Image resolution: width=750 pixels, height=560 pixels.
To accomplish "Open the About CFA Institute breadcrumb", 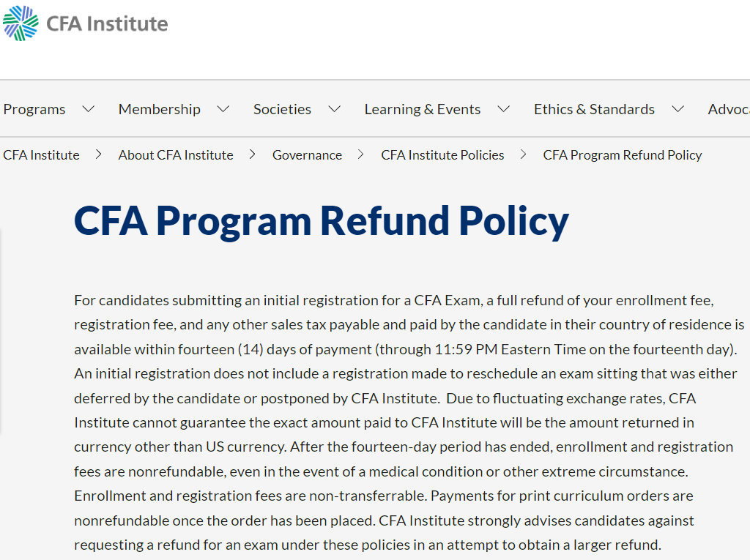I will (176, 155).
